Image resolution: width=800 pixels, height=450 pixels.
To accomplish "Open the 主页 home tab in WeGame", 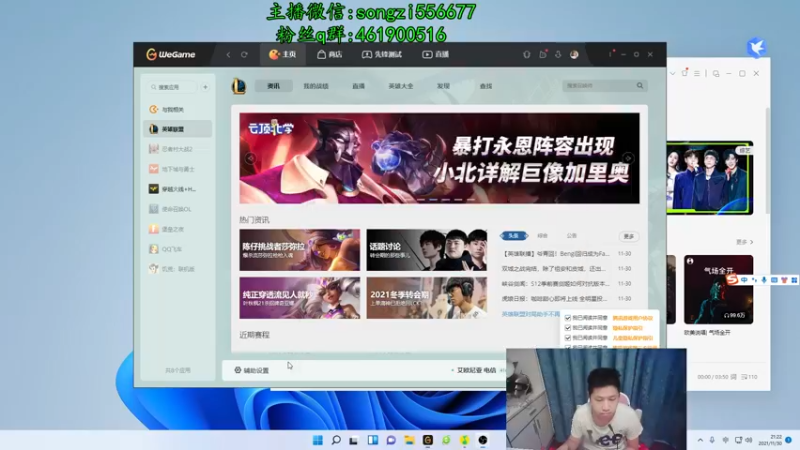I will coord(283,54).
